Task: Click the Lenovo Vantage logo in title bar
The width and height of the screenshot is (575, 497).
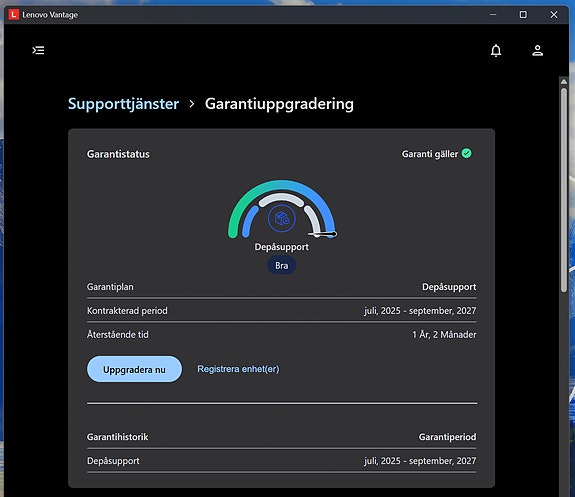Action: tap(14, 15)
